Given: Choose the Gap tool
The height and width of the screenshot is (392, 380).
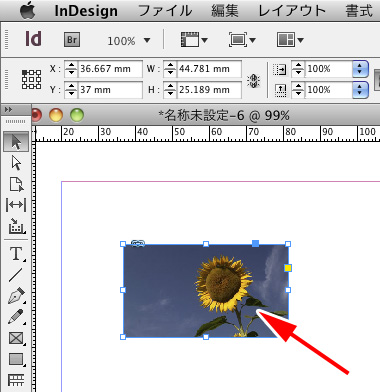Looking at the screenshot, I should click(x=16, y=205).
